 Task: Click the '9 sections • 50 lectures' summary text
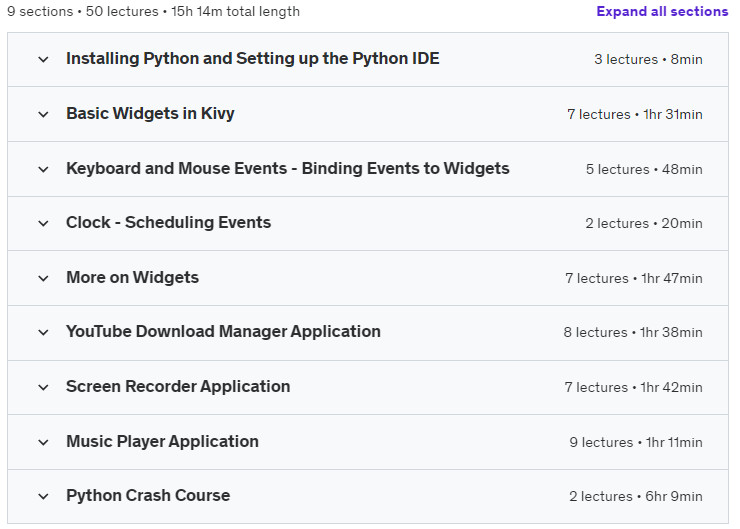[83, 11]
